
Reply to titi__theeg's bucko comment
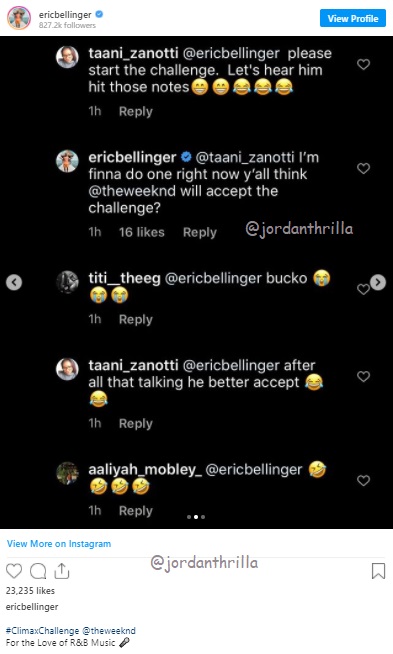pos(136,319)
